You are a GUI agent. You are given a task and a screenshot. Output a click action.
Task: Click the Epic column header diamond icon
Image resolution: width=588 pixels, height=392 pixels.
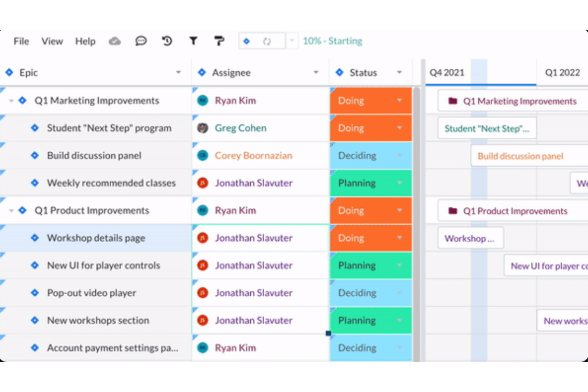point(9,72)
